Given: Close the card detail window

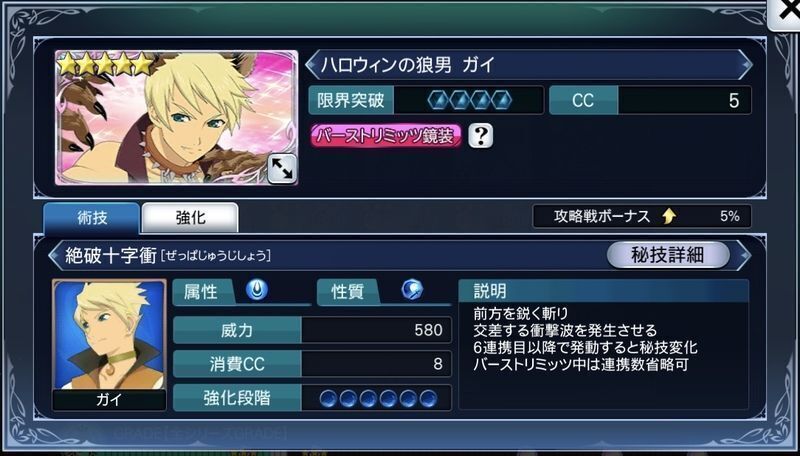Looking at the screenshot, I should tap(786, 13).
